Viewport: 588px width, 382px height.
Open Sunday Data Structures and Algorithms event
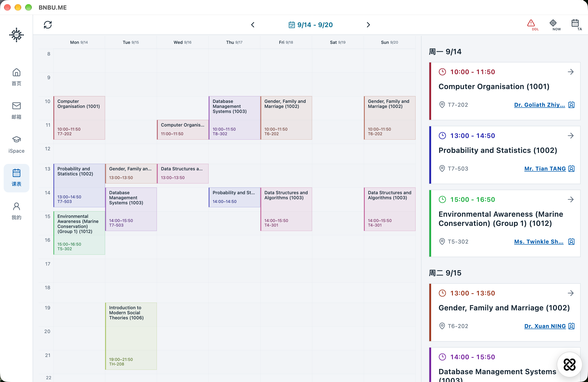390,209
